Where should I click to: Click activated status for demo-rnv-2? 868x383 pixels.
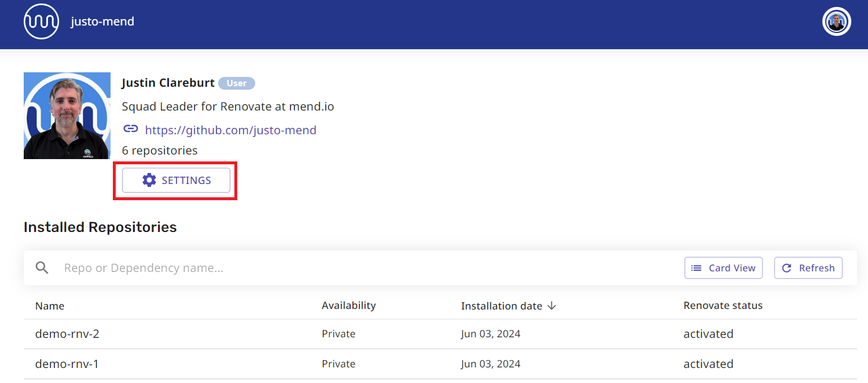point(708,334)
